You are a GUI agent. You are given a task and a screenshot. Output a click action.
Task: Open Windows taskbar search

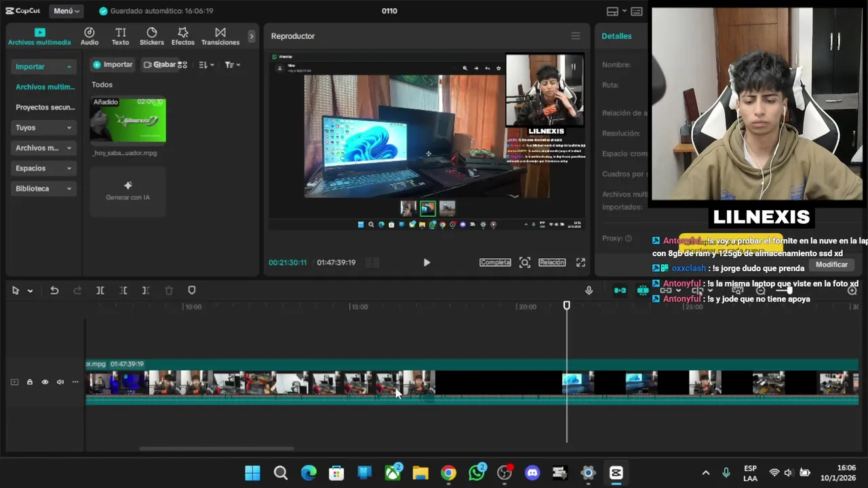[x=281, y=472]
